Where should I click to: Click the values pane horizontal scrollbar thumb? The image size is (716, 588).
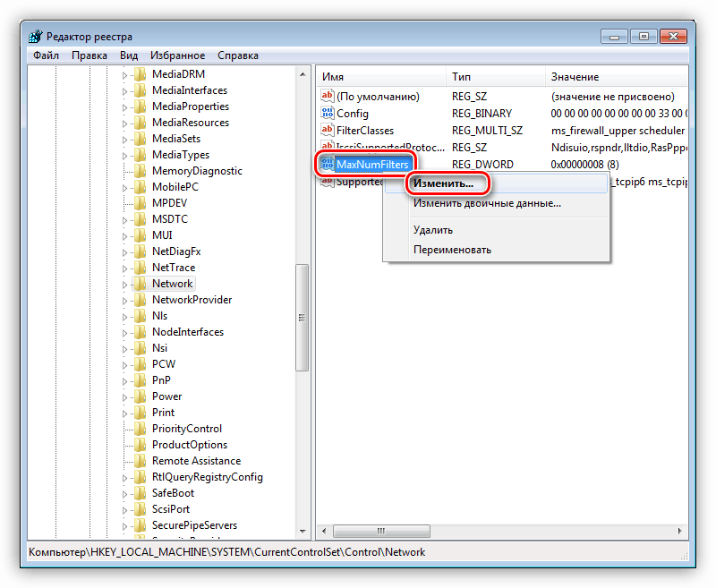coord(381,531)
